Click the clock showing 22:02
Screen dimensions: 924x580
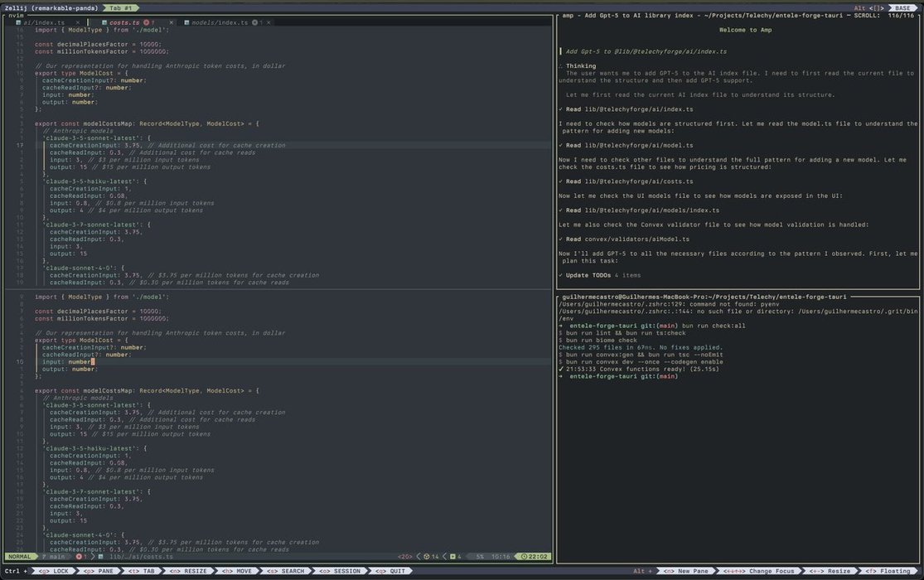click(535, 557)
